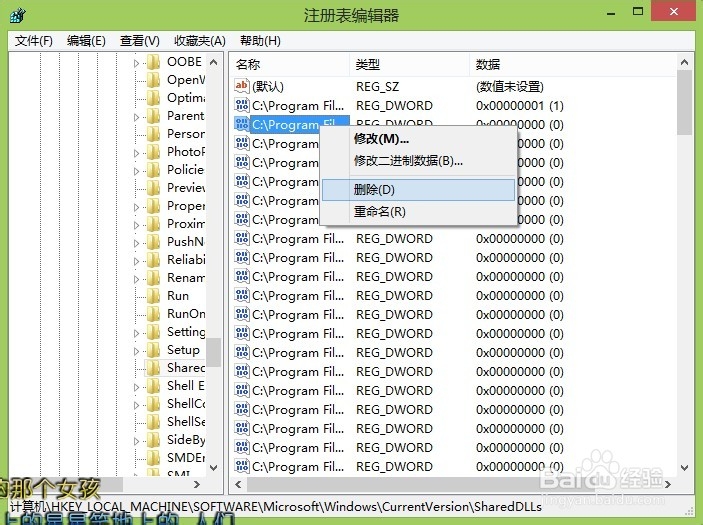Click the Registry Editor icon in the title bar
The image size is (703, 525).
pyautogui.click(x=18, y=16)
